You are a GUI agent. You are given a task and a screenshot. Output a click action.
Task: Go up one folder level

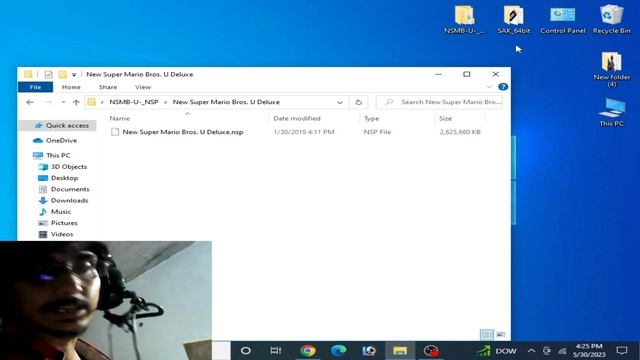(76, 102)
